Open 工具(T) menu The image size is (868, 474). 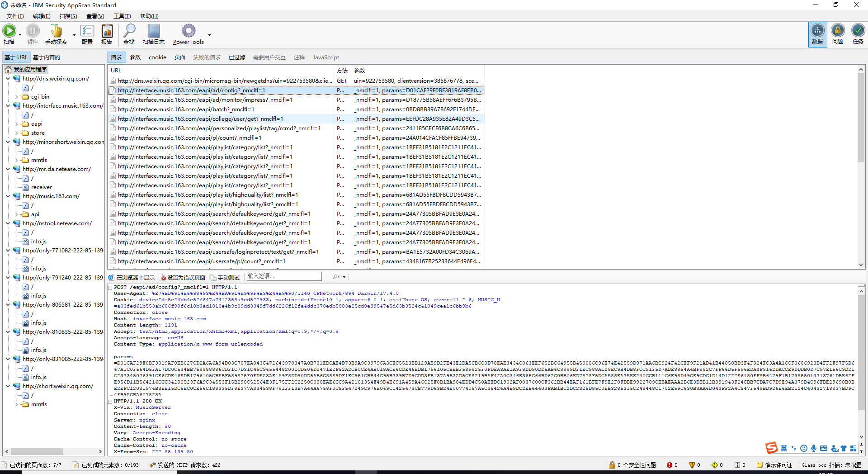[122, 16]
